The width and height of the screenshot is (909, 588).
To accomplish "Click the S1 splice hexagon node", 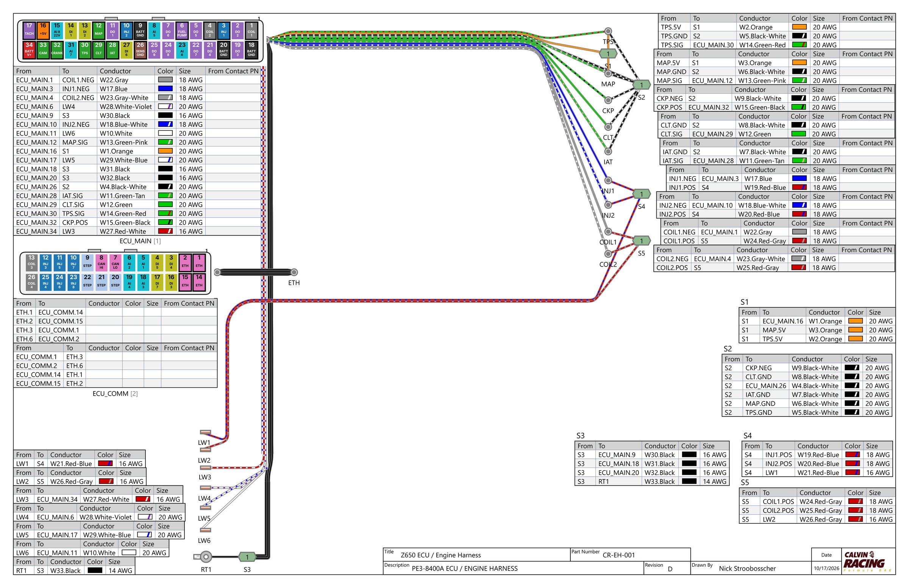I will point(608,54).
